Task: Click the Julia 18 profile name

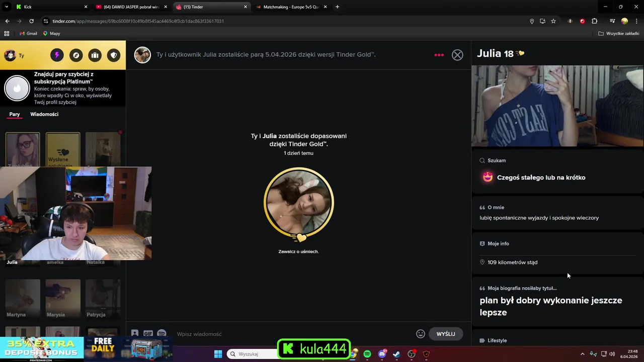Action: 495,54
